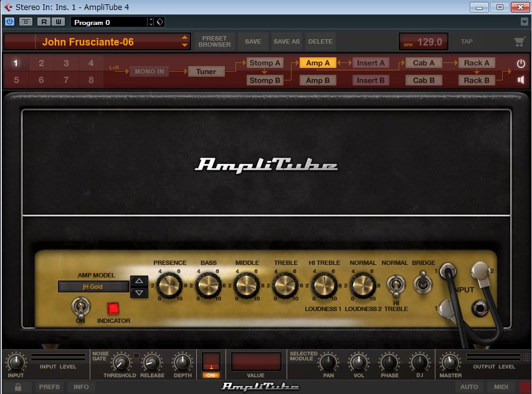Select rig slot 8
The height and width of the screenshot is (394, 532).
[91, 80]
